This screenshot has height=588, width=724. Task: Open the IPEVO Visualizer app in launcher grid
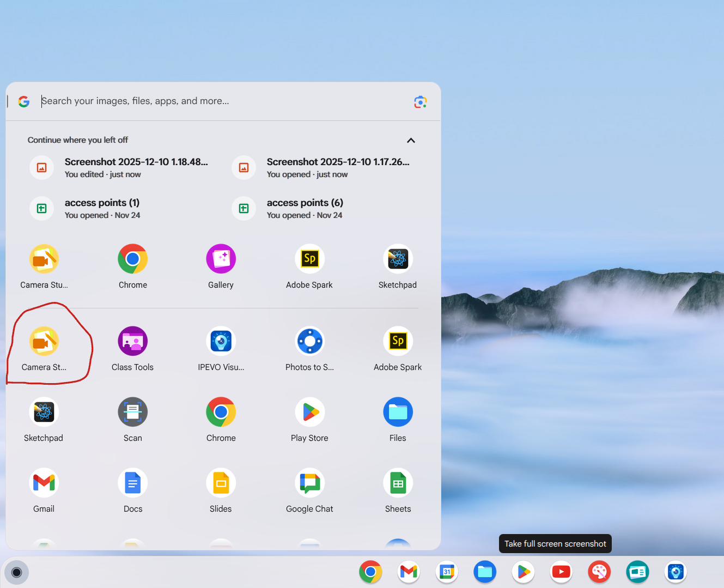tap(221, 341)
